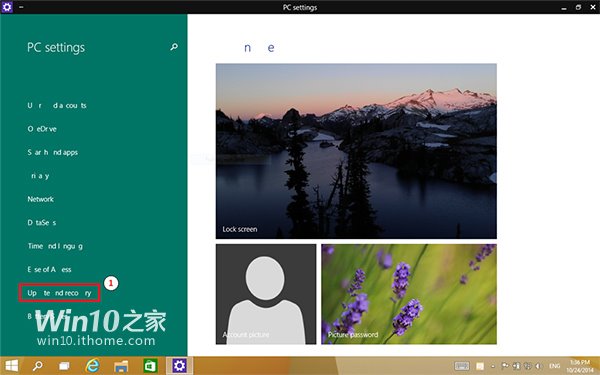Open the Windows Start button
Image resolution: width=600 pixels, height=375 pixels.
click(11, 366)
